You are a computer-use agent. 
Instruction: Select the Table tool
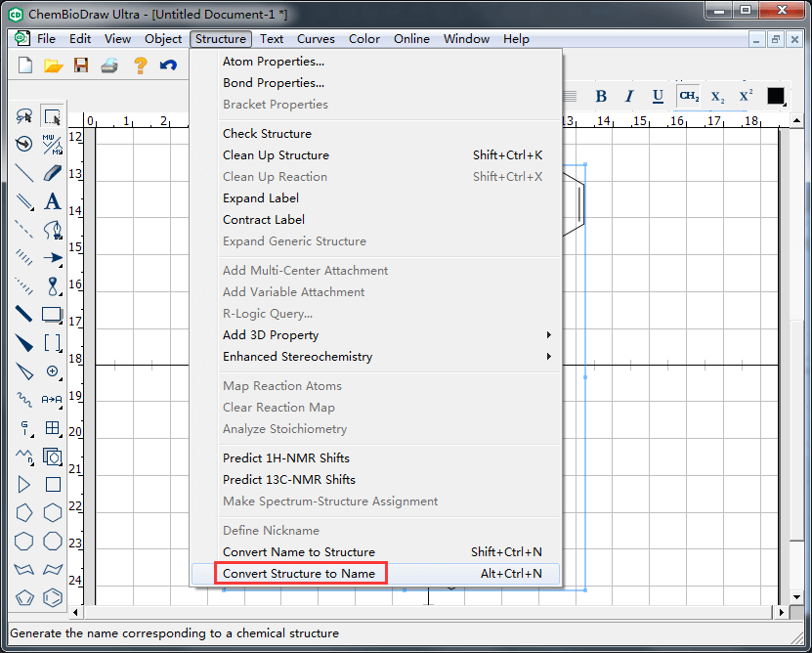tap(53, 427)
